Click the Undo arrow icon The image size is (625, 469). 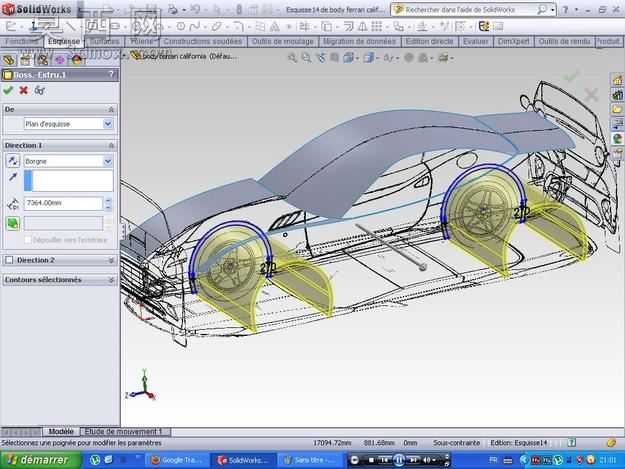(195, 10)
